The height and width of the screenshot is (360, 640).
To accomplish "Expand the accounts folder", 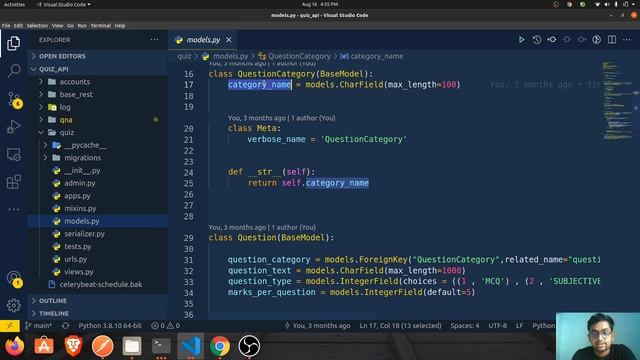I will (98, 82).
